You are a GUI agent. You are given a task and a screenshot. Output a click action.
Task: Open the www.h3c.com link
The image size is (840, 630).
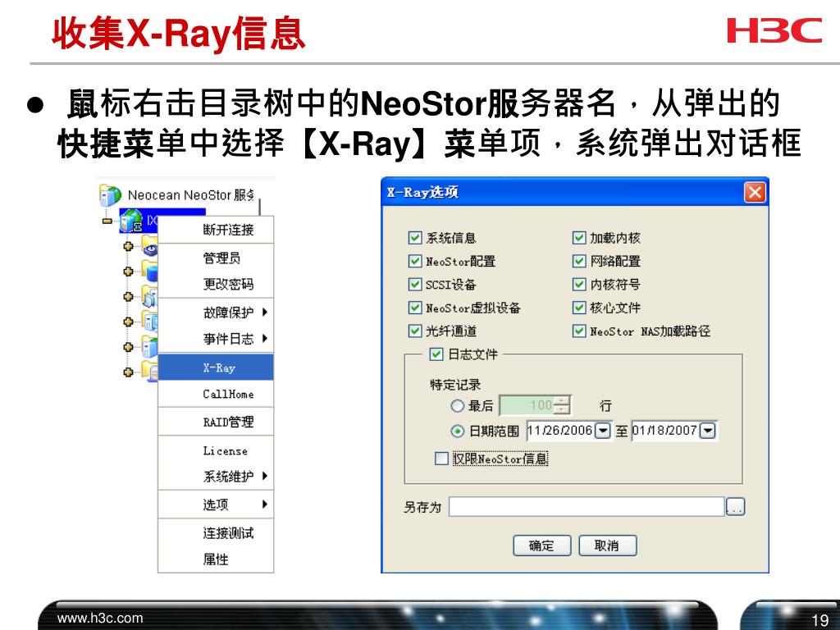pyautogui.click(x=100, y=618)
